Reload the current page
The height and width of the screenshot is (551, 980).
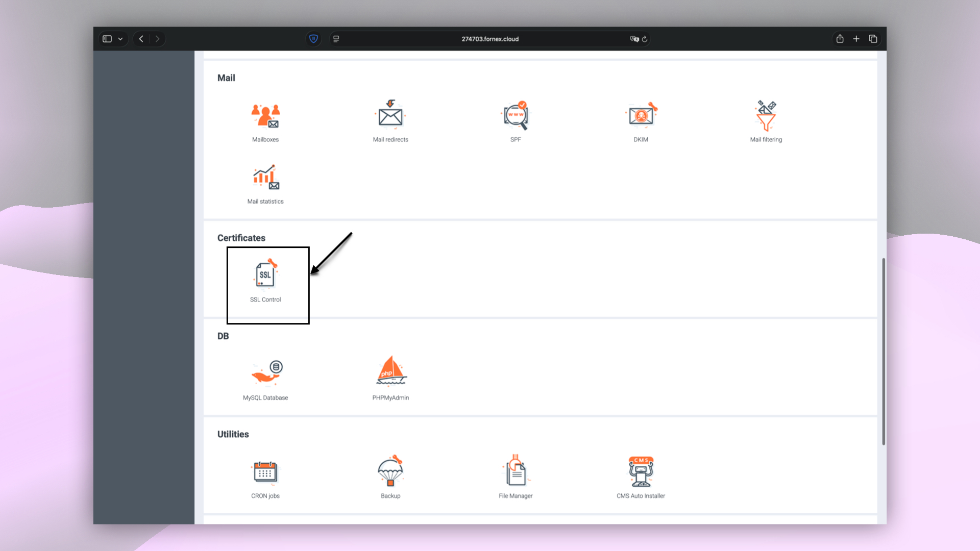[x=645, y=39]
